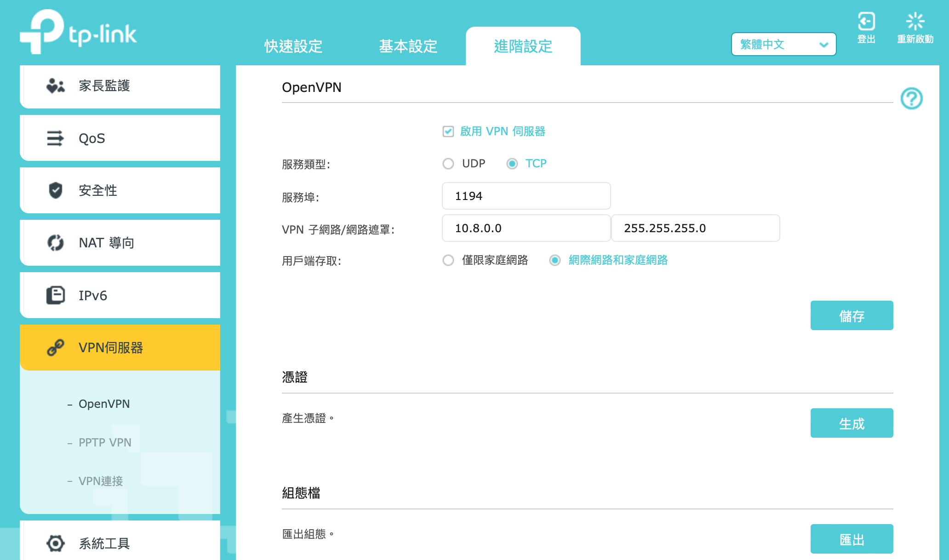The image size is (949, 560).
Task: Click the netmask field 255.255.255.0
Action: [695, 228]
